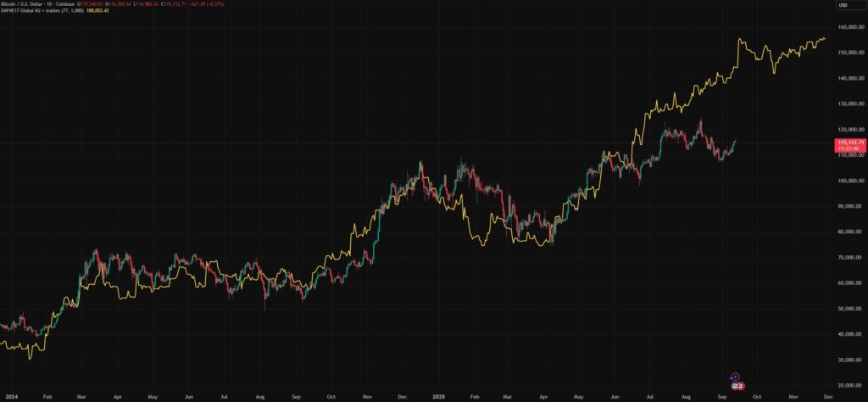The width and height of the screenshot is (868, 402).
Task: Click the 100,000.00 price scale label
Action: tap(849, 181)
